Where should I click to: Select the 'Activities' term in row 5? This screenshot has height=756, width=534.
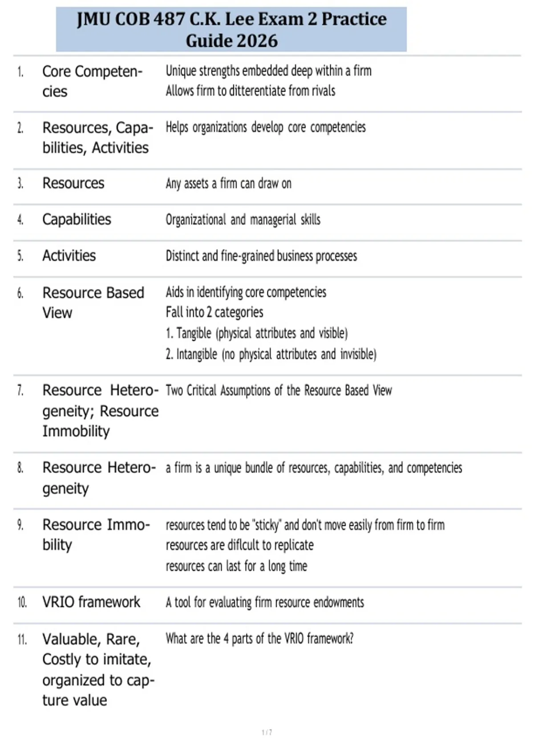click(x=69, y=256)
